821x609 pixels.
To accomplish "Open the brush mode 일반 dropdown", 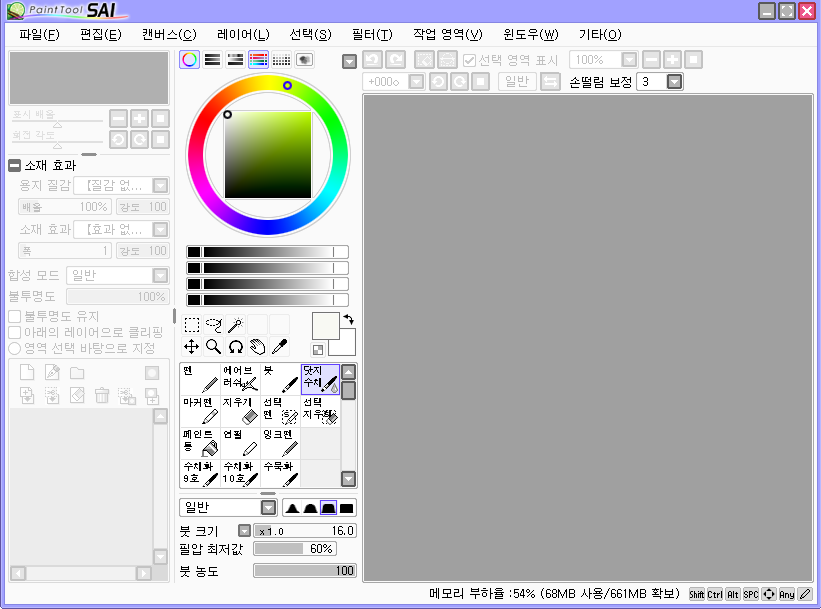I will click(268, 508).
